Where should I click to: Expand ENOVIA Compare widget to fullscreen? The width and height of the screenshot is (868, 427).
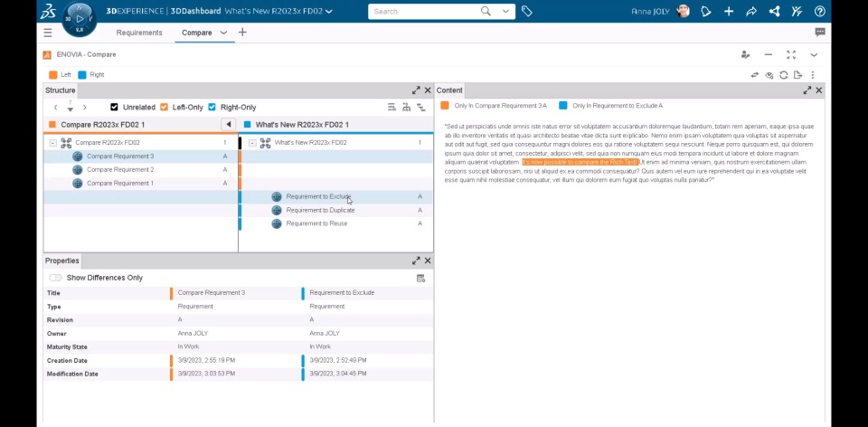[x=791, y=54]
